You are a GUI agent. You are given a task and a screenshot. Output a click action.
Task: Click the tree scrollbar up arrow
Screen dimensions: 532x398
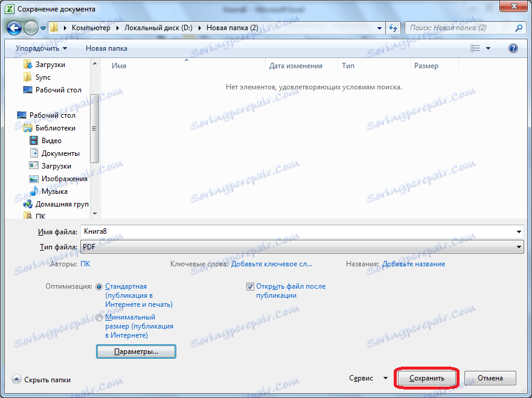click(x=95, y=63)
